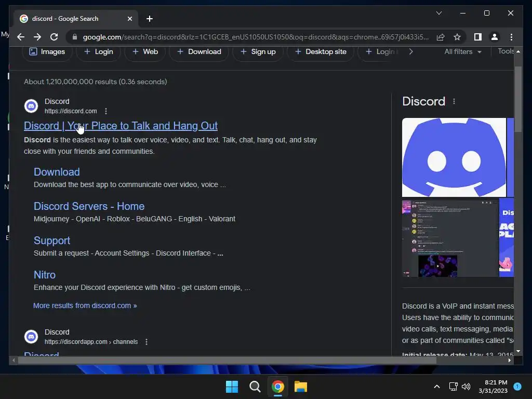
Task: Switch to Images search results
Action: (x=47, y=52)
